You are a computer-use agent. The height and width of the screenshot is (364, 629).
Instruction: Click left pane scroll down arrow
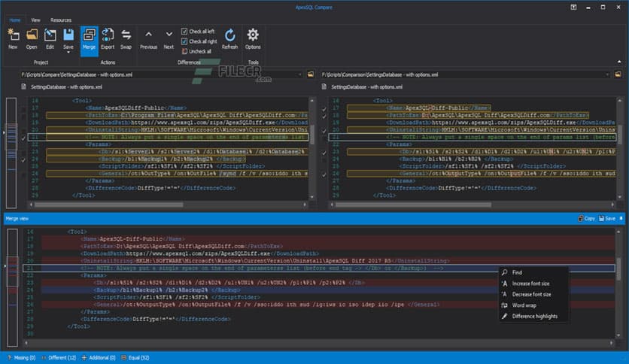(311, 197)
